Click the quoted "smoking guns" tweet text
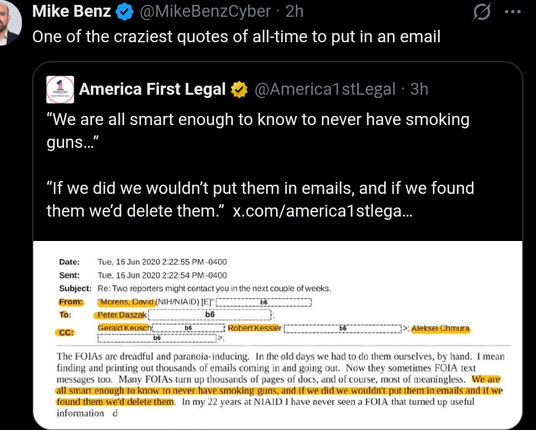Viewport: 536px width, 430px height. tap(260, 165)
